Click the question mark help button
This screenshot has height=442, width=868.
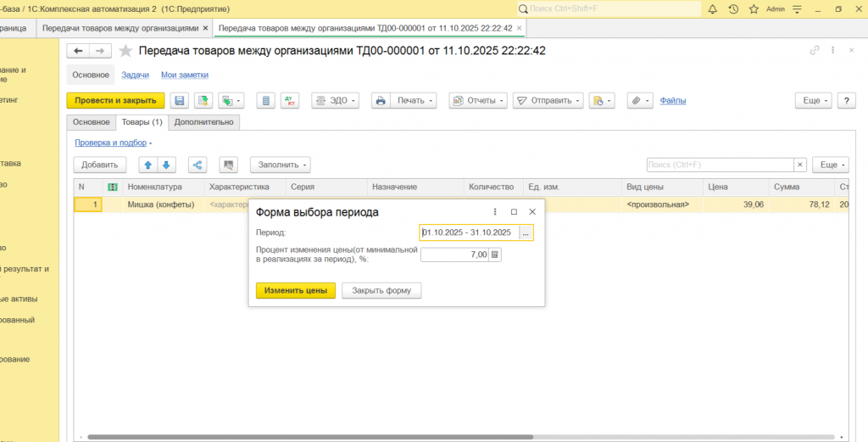847,101
